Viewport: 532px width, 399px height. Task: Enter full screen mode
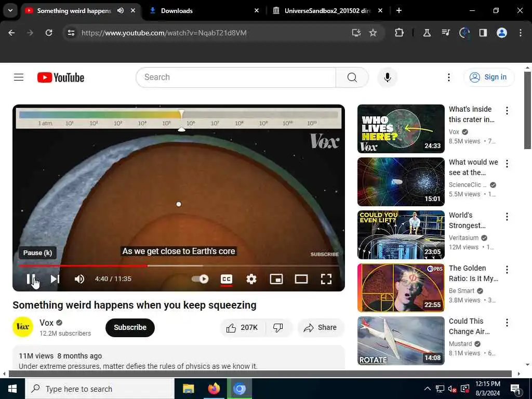pos(326,279)
